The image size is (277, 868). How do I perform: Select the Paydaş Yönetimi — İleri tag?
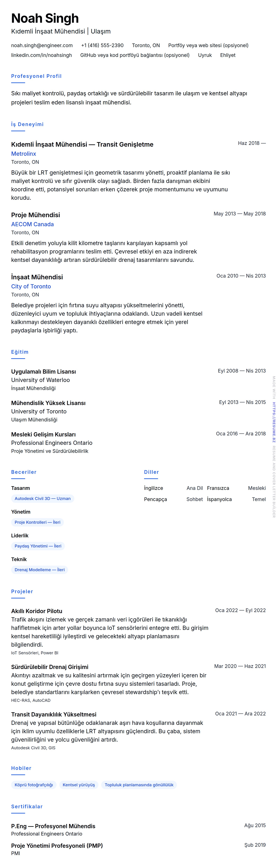[x=38, y=546]
